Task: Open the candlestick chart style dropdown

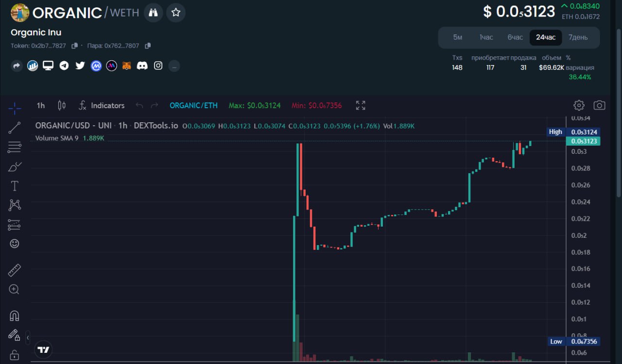Action: (x=62, y=105)
